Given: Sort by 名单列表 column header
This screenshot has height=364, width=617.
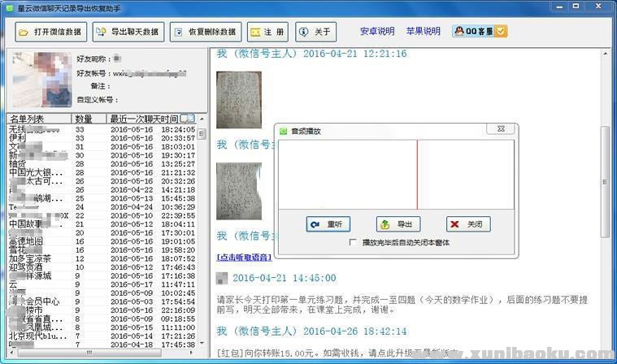Looking at the screenshot, I should [29, 119].
